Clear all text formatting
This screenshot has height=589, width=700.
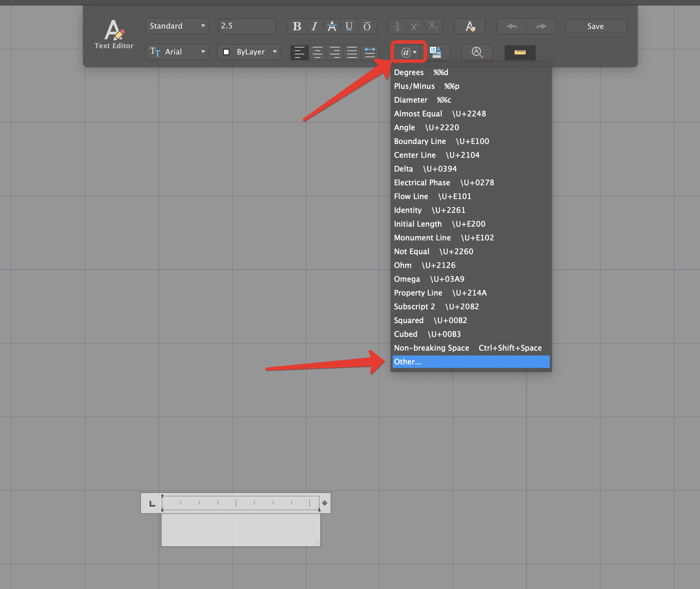[x=470, y=26]
